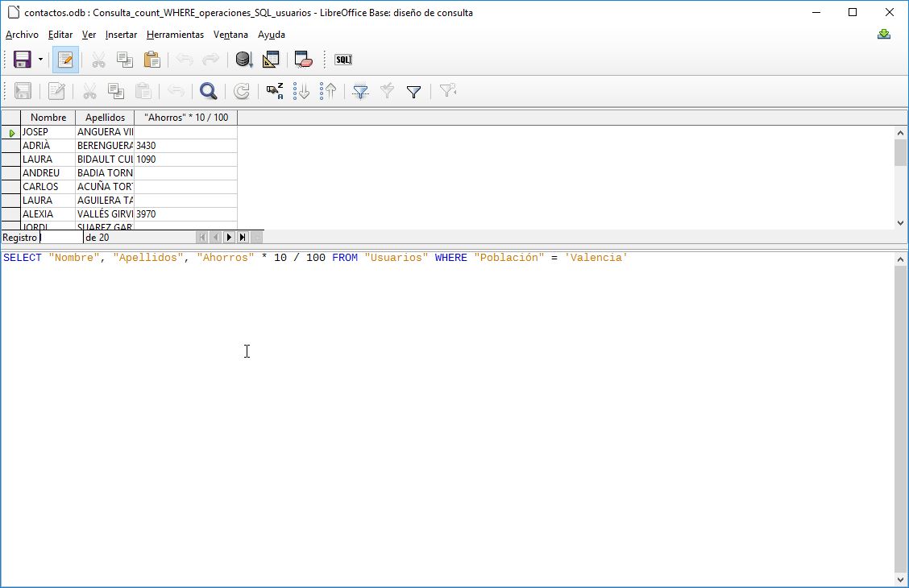Cut using data toolbar scissors icon
909x588 pixels.
point(89,91)
